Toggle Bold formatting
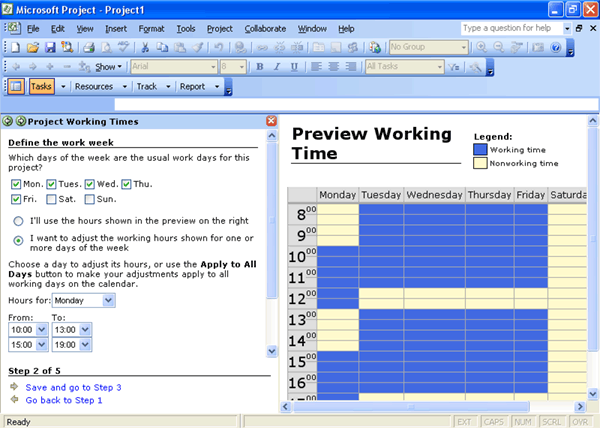The image size is (600, 428). pos(260,67)
